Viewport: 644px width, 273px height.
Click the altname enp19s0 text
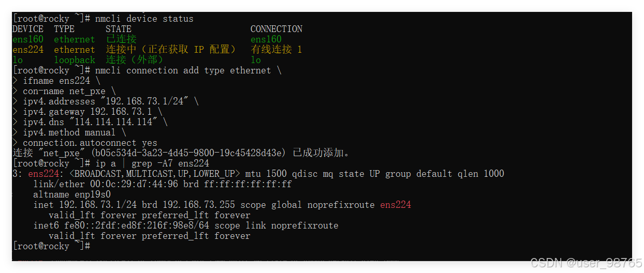click(72, 194)
